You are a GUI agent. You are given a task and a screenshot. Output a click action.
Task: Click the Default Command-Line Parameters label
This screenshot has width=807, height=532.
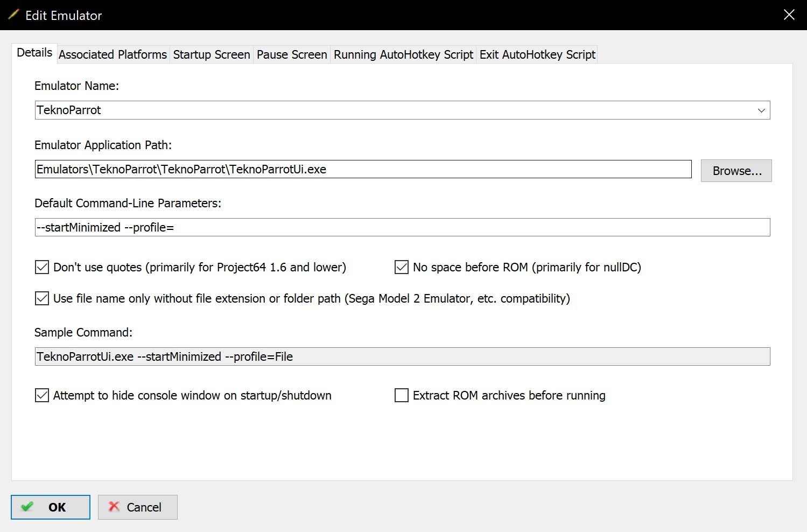point(128,203)
